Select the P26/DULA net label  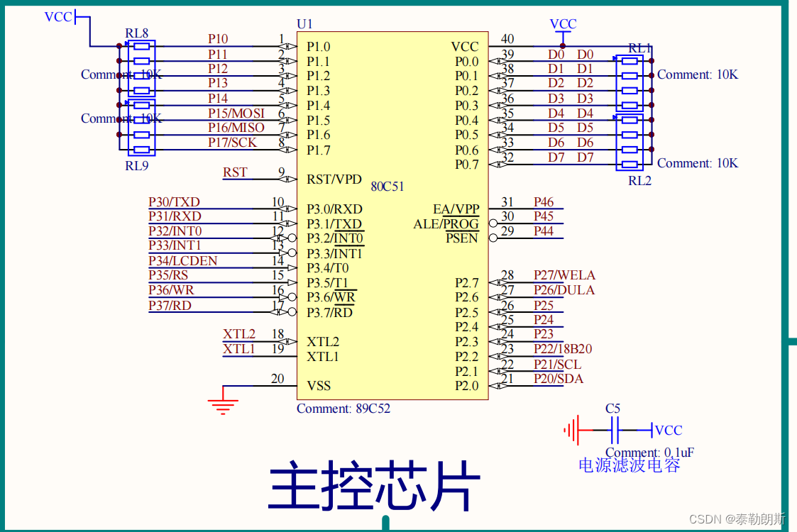564,290
